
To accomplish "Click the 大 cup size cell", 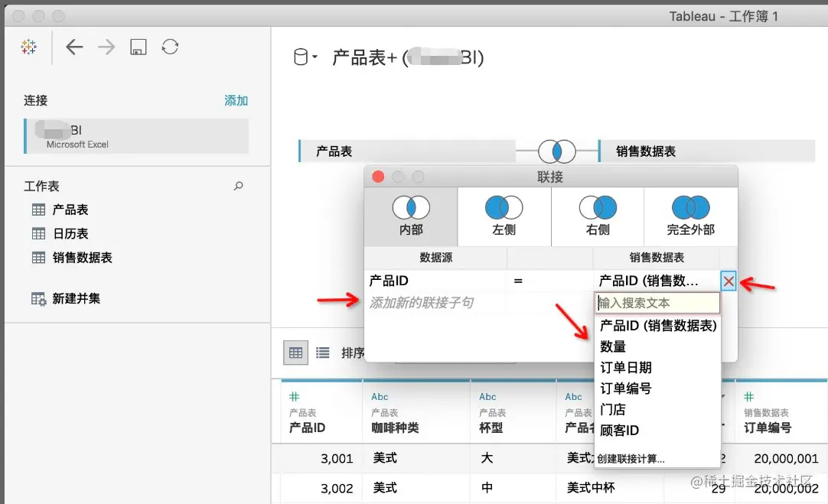I will tap(487, 457).
